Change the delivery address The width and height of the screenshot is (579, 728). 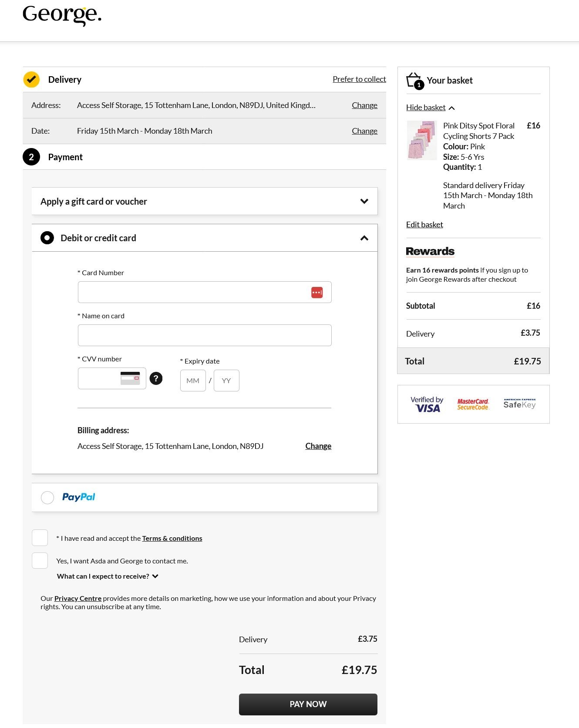[364, 105]
